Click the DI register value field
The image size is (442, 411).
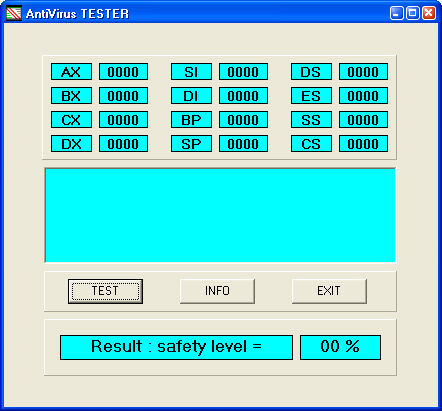coord(243,96)
